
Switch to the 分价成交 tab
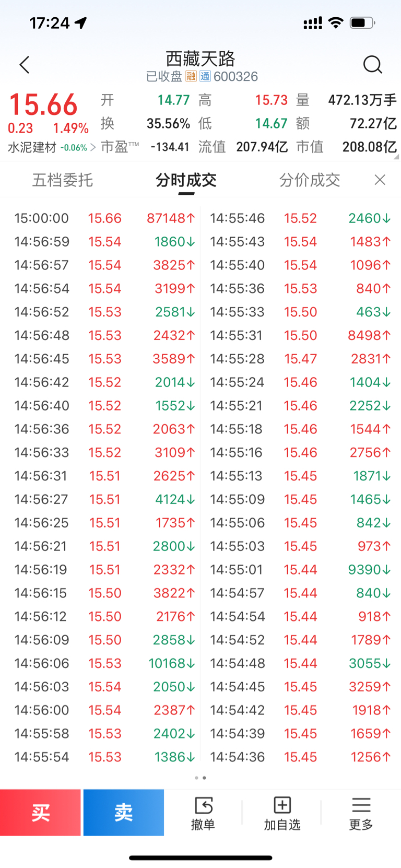click(x=310, y=180)
